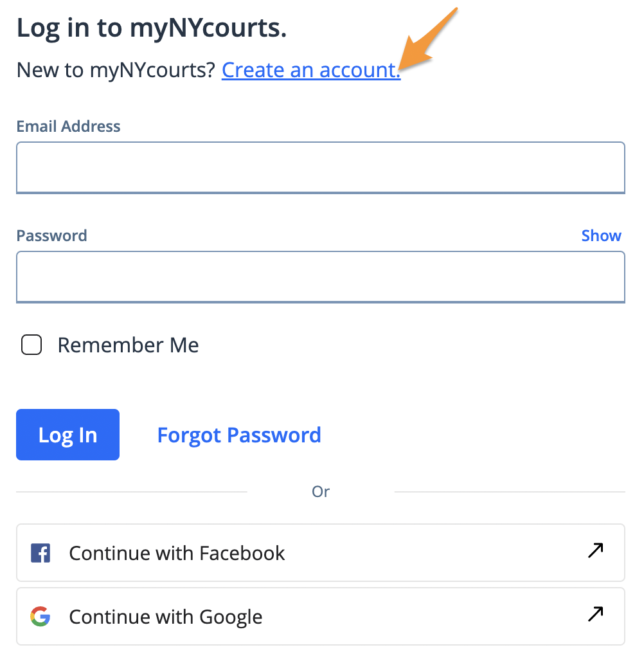Select the Continue with Google button
The width and height of the screenshot is (644, 670).
tap(321, 616)
